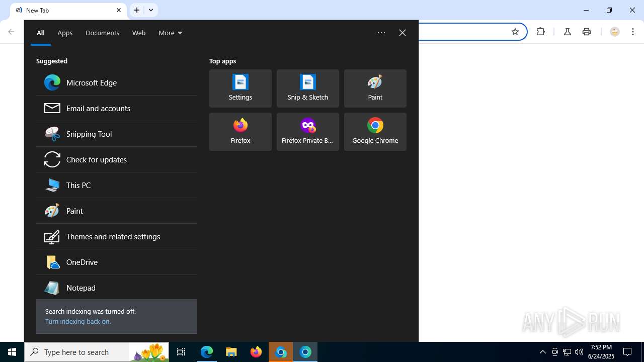Bookmark this page with star icon
This screenshot has height=362, width=644.
pyautogui.click(x=515, y=32)
